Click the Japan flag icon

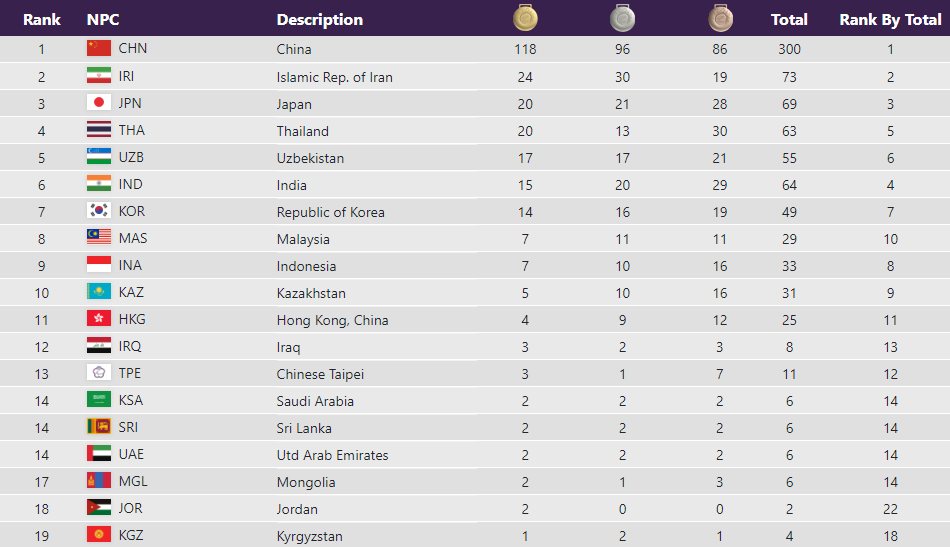click(99, 103)
